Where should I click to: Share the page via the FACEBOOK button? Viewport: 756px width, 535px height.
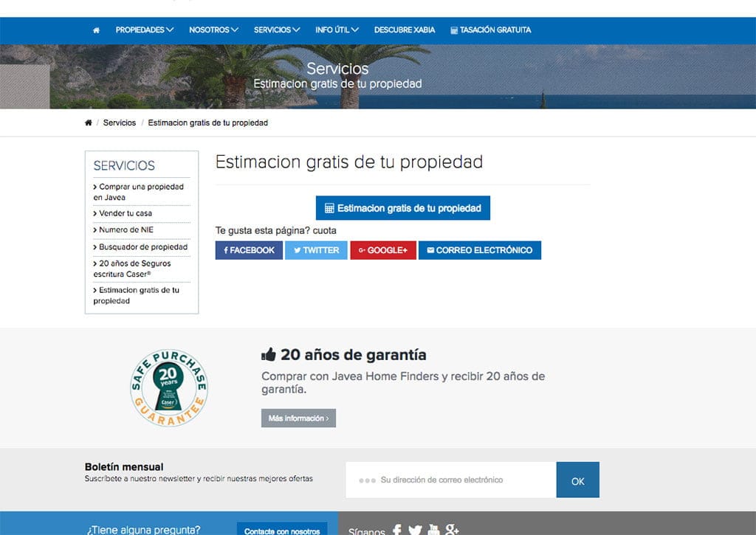(x=249, y=250)
